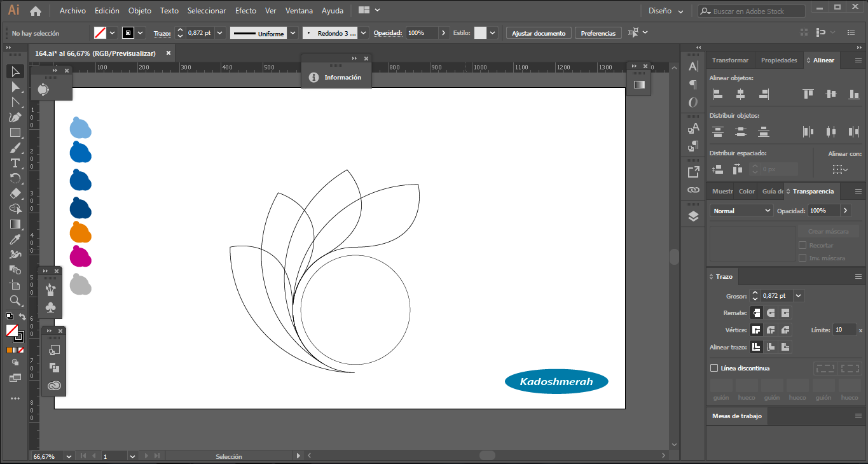Open the Creative Cloud Libraries panel icon

(x=55, y=385)
